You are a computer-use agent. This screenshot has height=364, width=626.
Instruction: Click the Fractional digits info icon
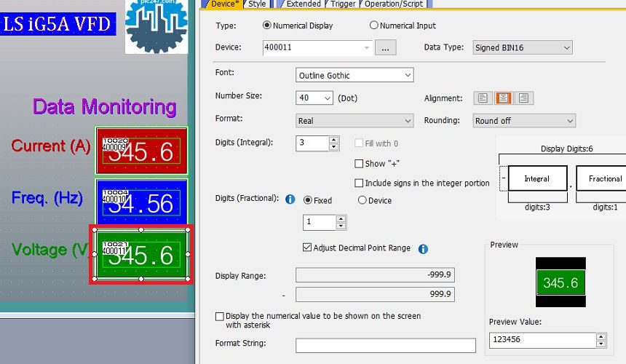[x=290, y=199]
